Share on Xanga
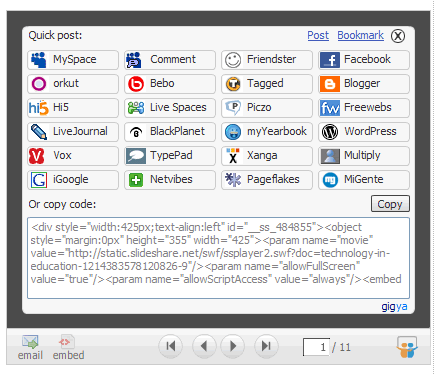 pos(267,156)
